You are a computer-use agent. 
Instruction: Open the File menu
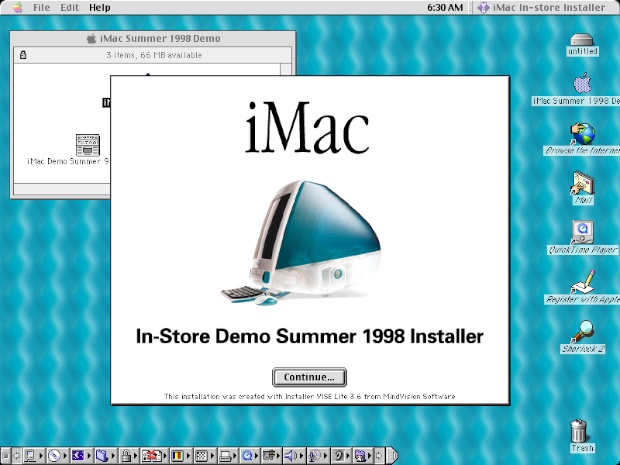[41, 7]
